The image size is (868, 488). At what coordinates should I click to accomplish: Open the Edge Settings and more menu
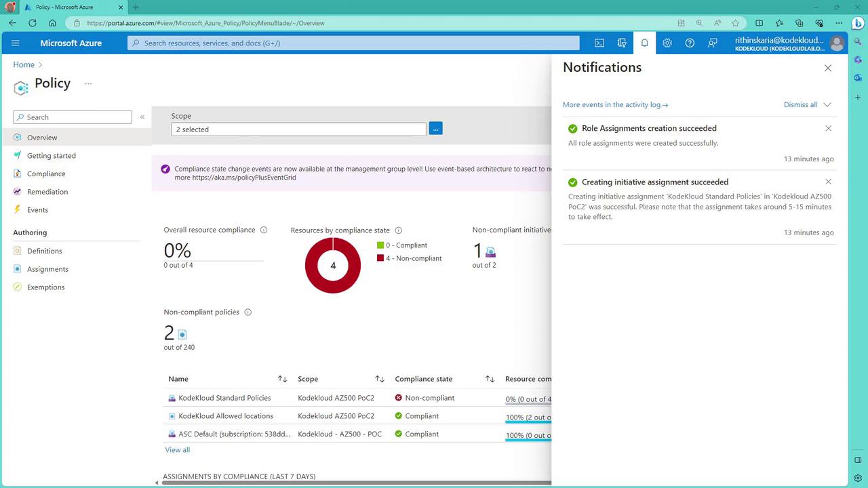click(x=839, y=23)
